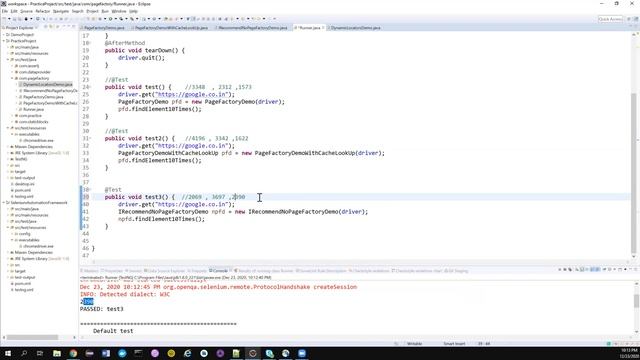Image resolution: width=640 pixels, height=360 pixels.
Task: Open Results of running class Runner tab
Action: (x=264, y=271)
